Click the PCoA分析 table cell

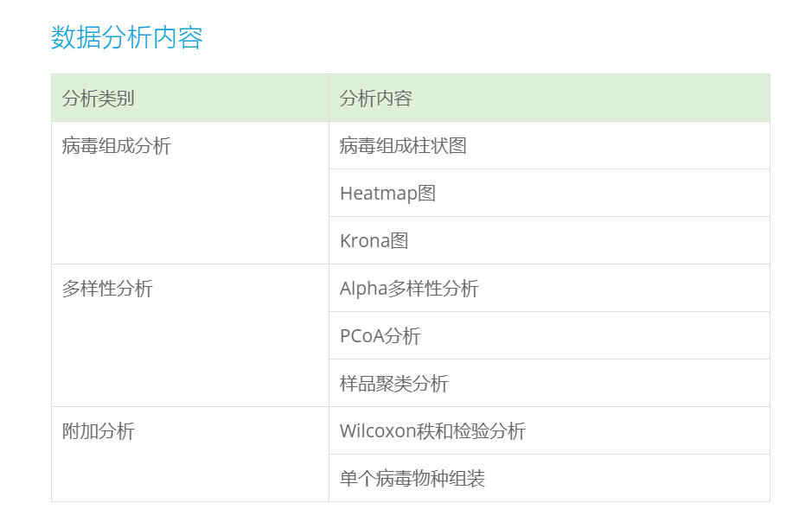click(380, 336)
